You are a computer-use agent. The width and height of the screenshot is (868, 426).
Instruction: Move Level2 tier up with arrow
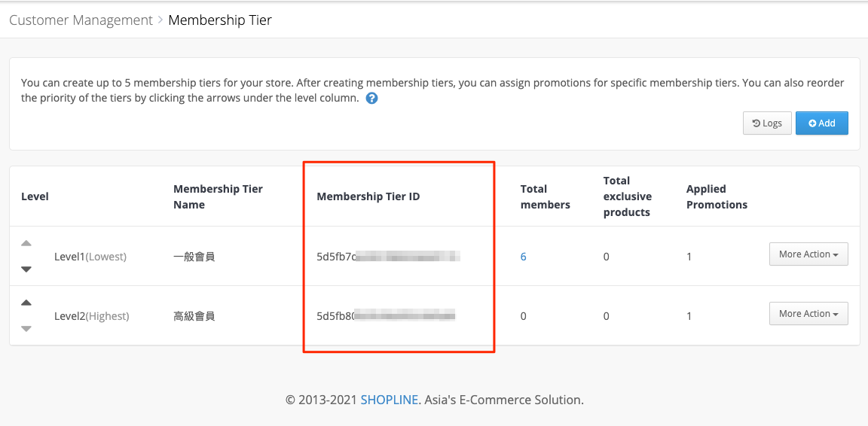[26, 303]
